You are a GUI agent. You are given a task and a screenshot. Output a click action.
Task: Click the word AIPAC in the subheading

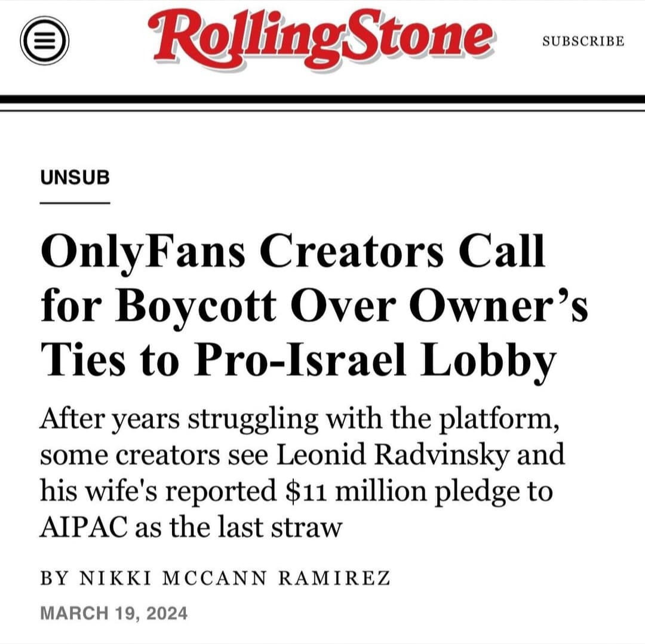[84, 527]
